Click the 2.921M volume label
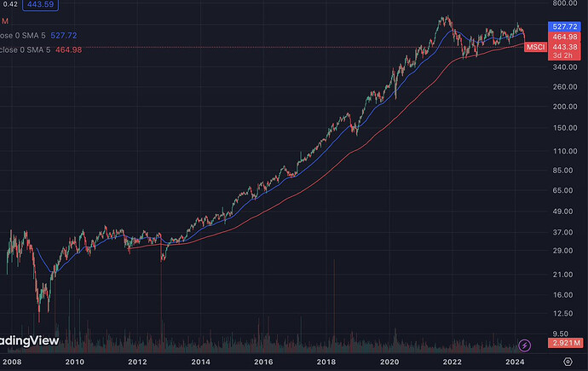The height and width of the screenshot is (371, 588). 566,344
